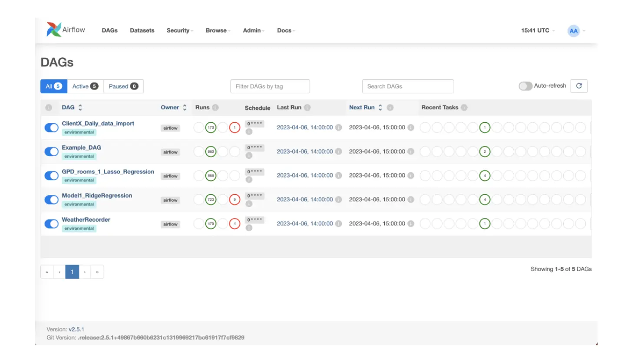Go to pagination page 1
Image resolution: width=644 pixels, height=354 pixels.
pyautogui.click(x=72, y=272)
